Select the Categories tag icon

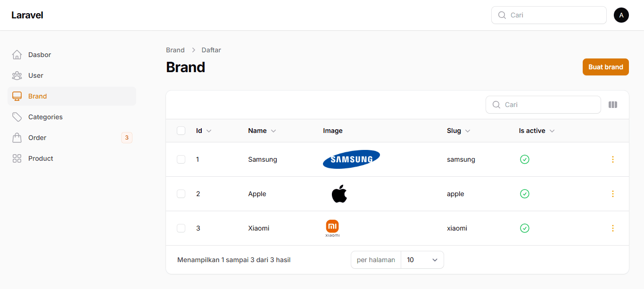tap(17, 117)
